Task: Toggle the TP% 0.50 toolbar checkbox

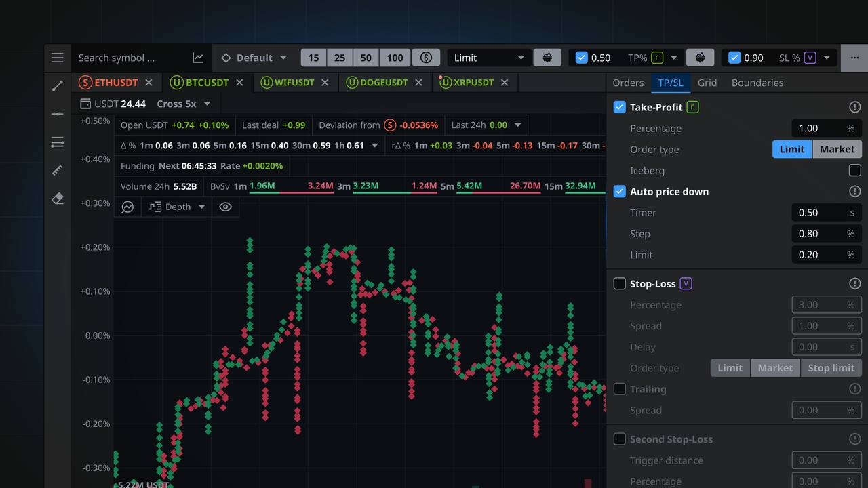Action: point(581,58)
